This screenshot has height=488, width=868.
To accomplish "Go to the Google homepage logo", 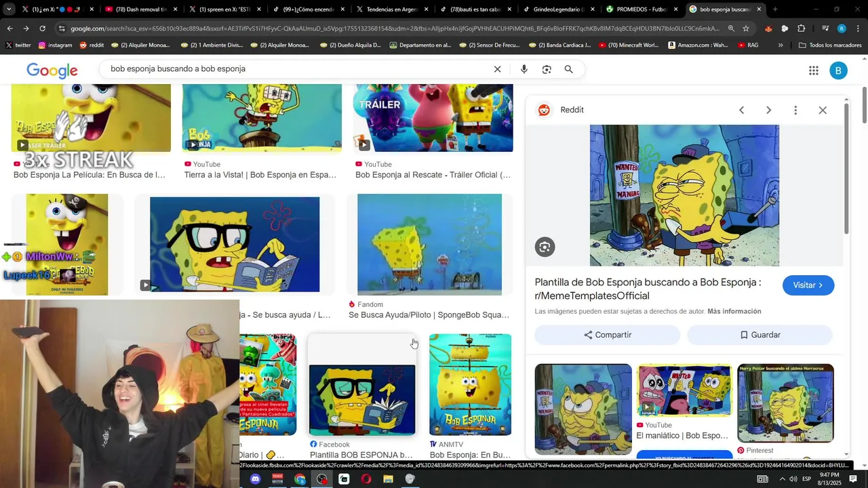I will pos(52,70).
